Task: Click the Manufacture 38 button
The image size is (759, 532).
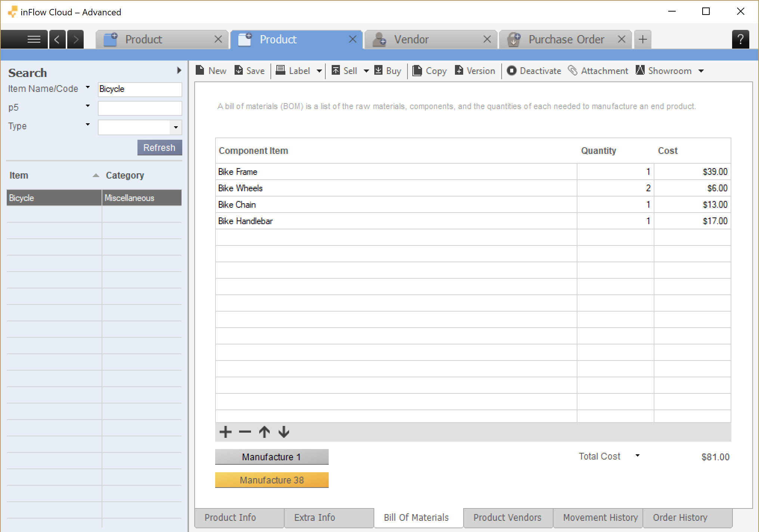Action: coord(272,480)
